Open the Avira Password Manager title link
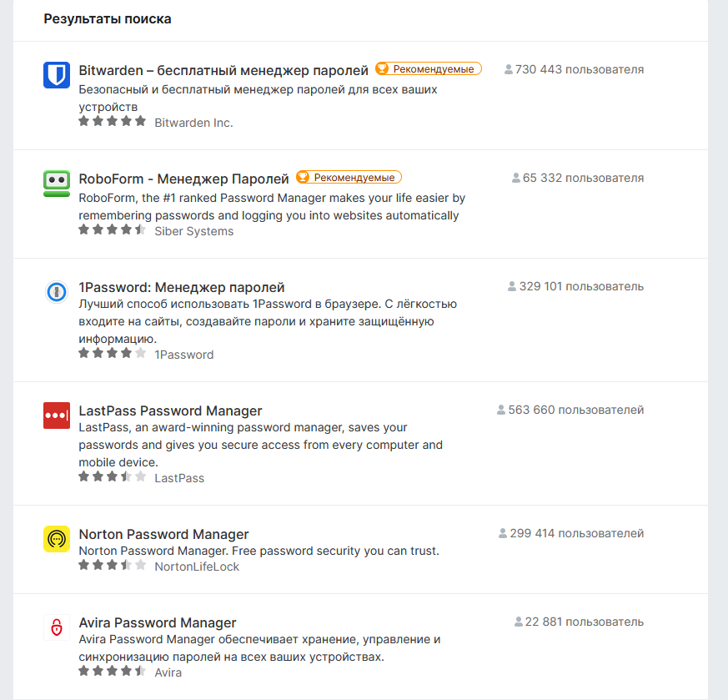The height and width of the screenshot is (700, 728). coord(158,622)
